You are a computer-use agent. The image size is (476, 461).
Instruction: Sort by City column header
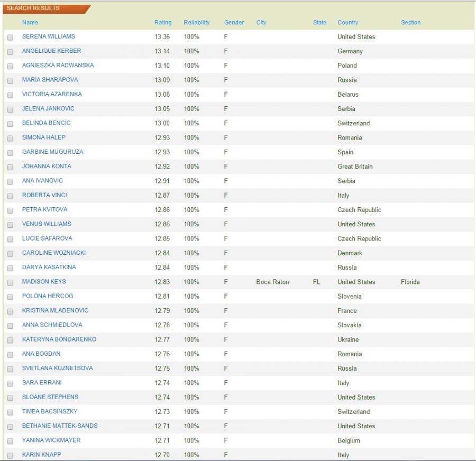coord(261,22)
